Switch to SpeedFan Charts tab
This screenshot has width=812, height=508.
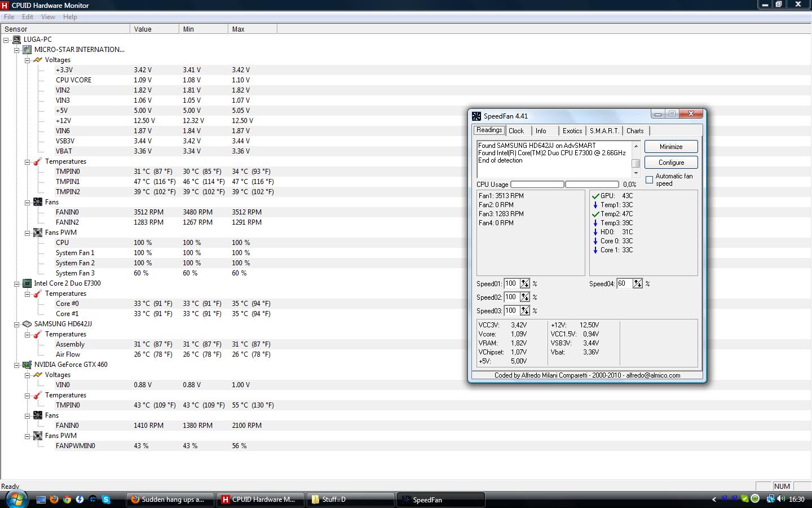(635, 131)
